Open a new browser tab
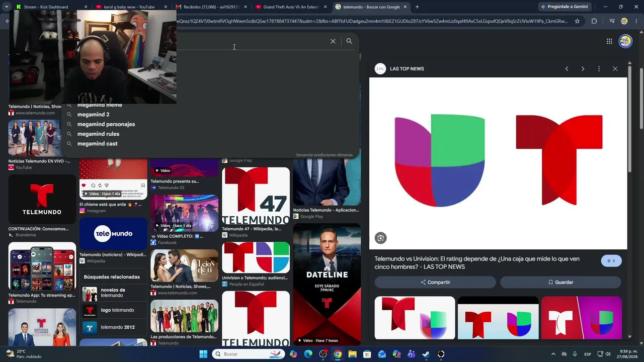 pos(417,7)
